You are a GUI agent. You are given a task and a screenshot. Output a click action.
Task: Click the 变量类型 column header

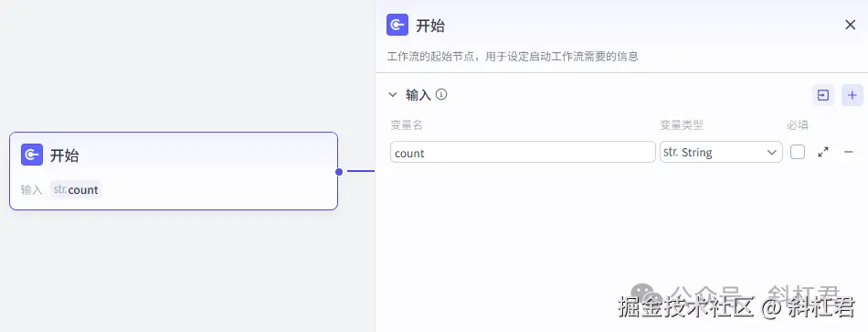click(682, 125)
